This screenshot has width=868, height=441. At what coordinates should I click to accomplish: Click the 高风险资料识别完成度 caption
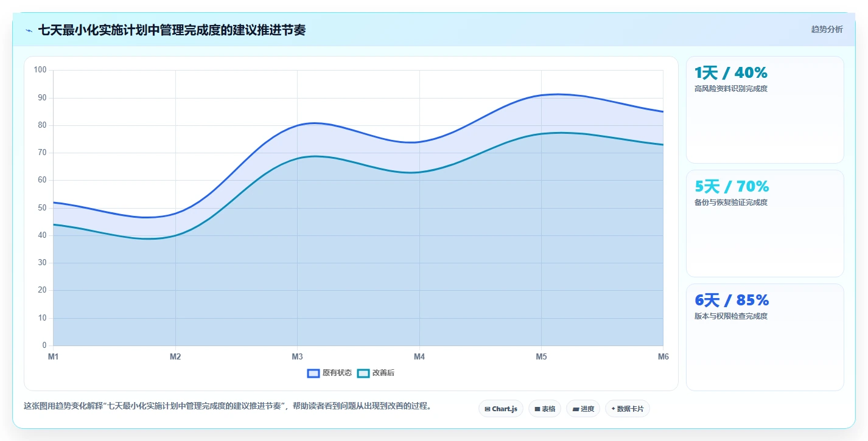click(x=730, y=89)
